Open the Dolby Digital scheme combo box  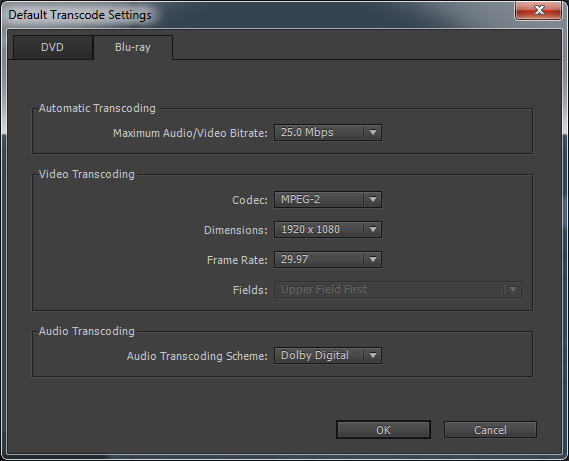point(328,356)
